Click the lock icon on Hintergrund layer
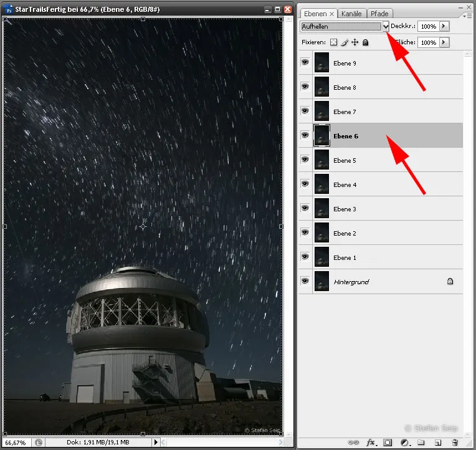The width and height of the screenshot is (476, 450). pyautogui.click(x=450, y=281)
